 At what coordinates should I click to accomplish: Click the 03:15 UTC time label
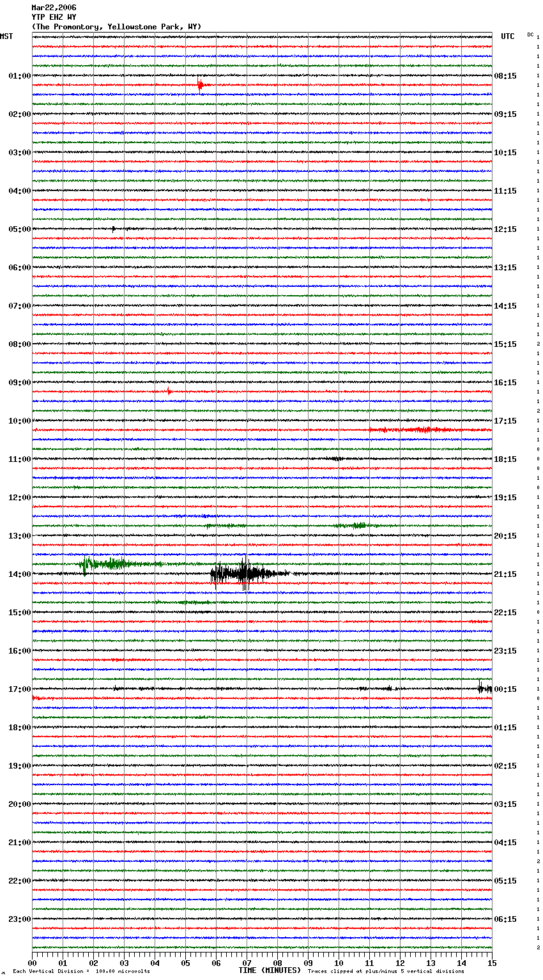coord(505,804)
